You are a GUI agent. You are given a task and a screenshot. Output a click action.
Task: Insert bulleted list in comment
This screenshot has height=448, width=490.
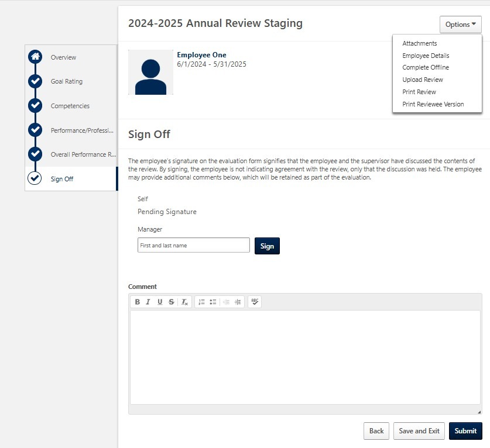click(x=213, y=302)
